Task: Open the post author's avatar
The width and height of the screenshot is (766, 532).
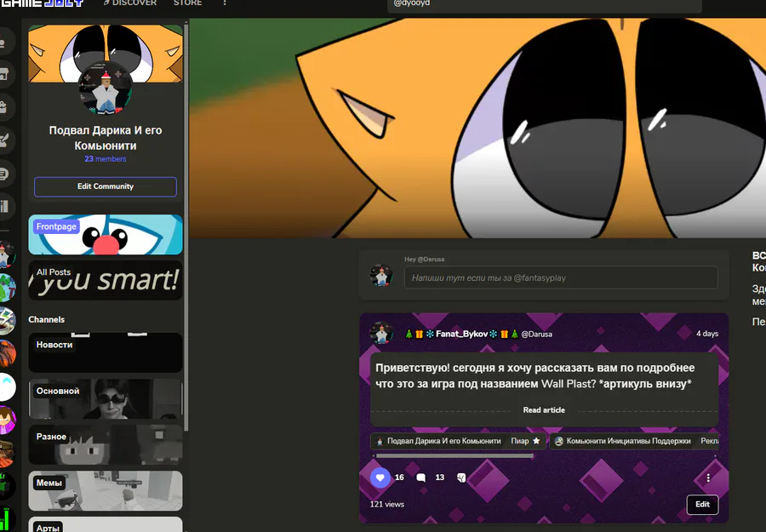Action: [x=381, y=333]
